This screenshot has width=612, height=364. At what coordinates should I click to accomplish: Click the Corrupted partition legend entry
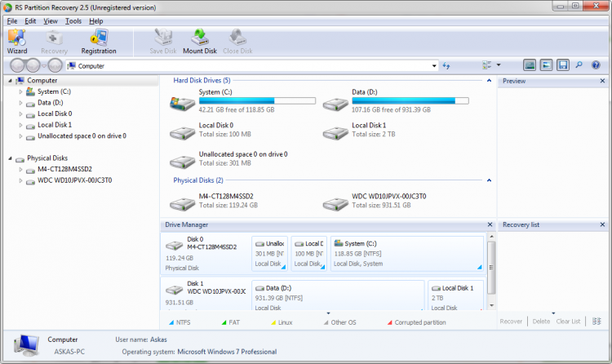click(416, 322)
